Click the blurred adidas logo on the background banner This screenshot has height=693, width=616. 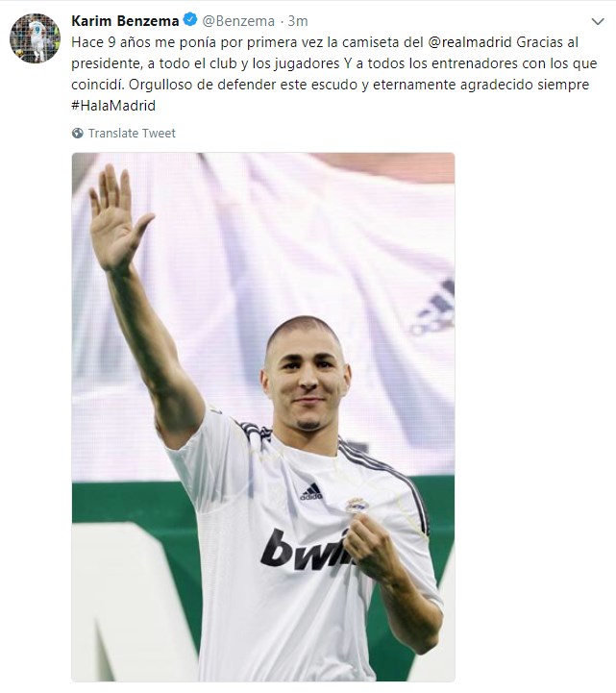click(432, 308)
